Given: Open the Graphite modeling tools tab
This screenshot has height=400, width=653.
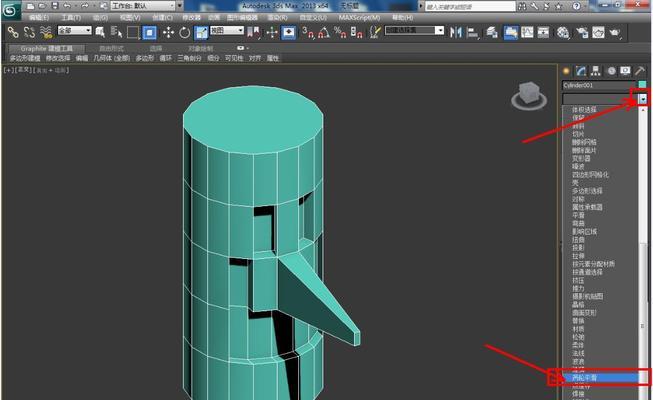Looking at the screenshot, I should (48, 47).
